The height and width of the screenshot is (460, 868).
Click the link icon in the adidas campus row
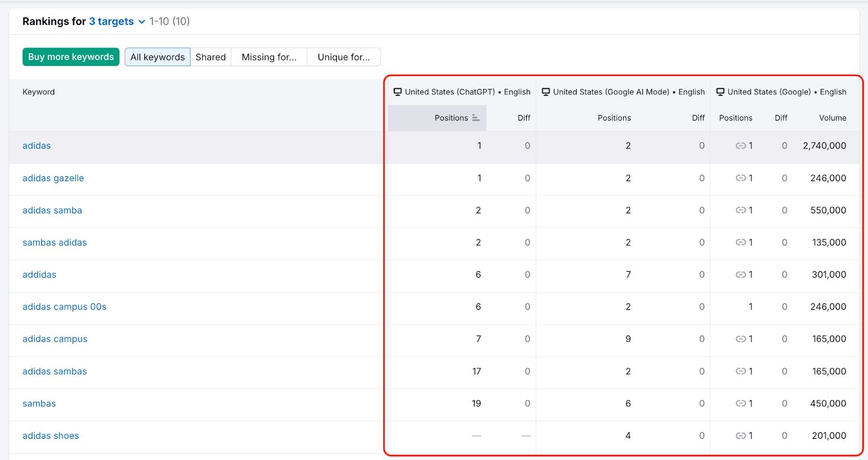coord(741,339)
